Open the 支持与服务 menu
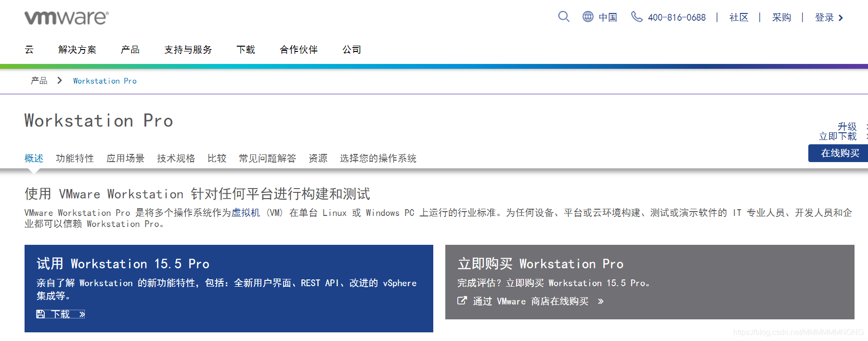The image size is (868, 341). 188,50
